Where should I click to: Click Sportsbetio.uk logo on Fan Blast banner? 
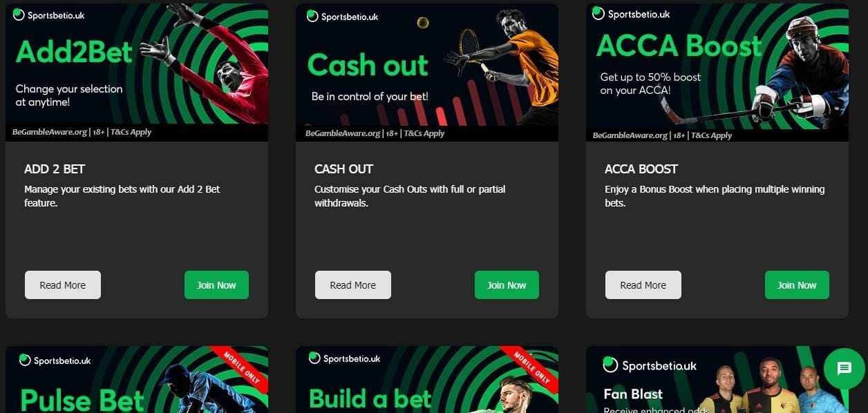[x=650, y=365]
